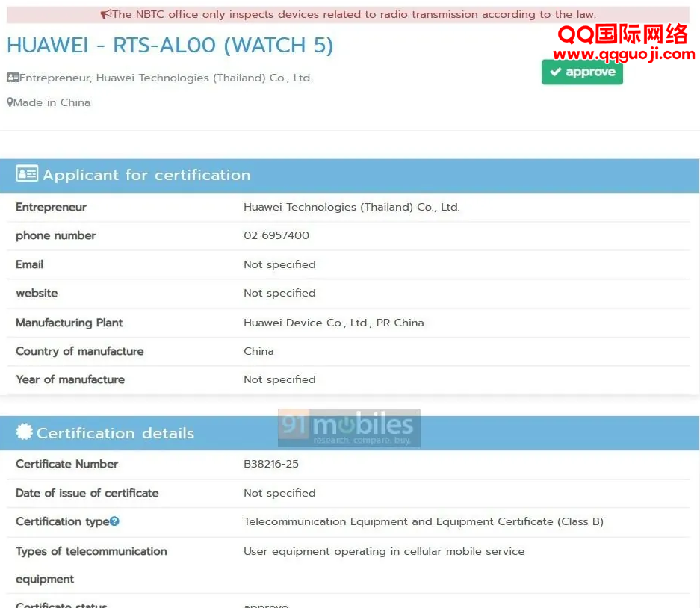Screen dimensions: 700x608
Task: Click the NBTC office notice banner text
Action: (354, 14)
